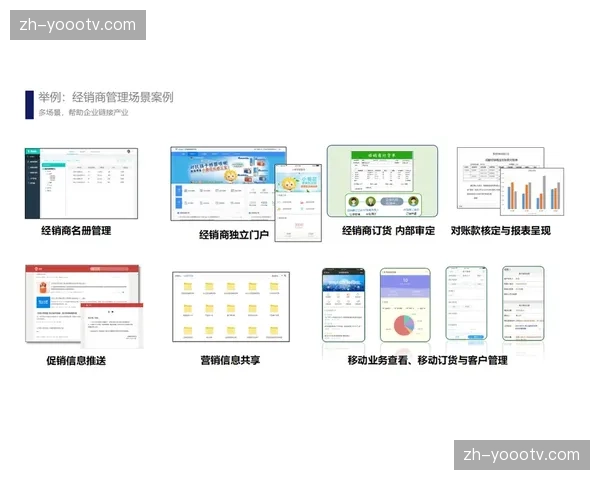Open the mobile order form with blue button
This screenshot has height=480, width=600.
tap(466, 303)
